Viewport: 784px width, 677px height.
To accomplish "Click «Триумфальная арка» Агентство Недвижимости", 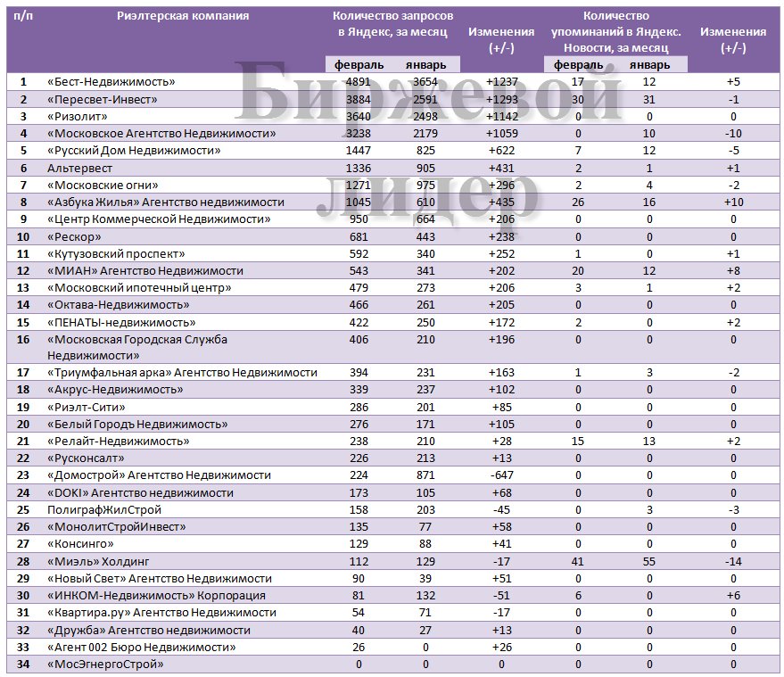I will (182, 373).
